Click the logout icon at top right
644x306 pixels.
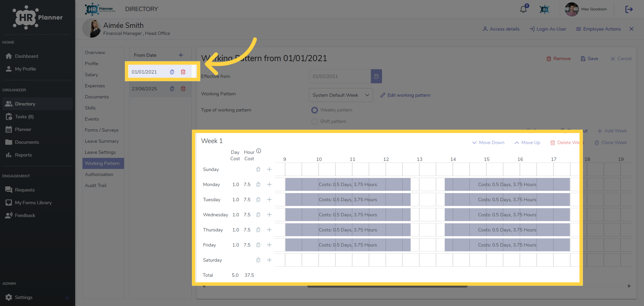(629, 9)
